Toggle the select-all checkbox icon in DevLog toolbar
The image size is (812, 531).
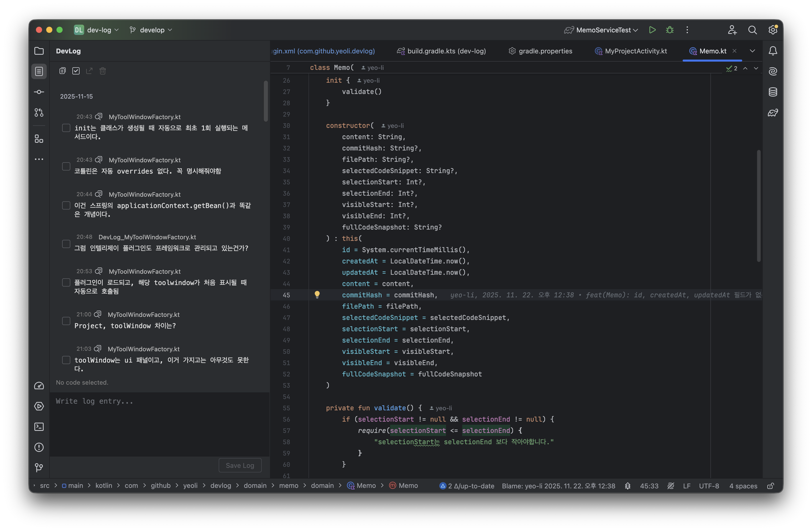[x=76, y=71]
